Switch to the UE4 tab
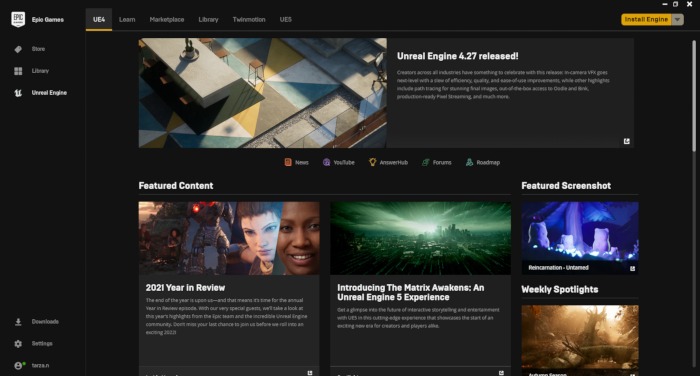Viewport: 700px width, 376px height. (x=99, y=20)
